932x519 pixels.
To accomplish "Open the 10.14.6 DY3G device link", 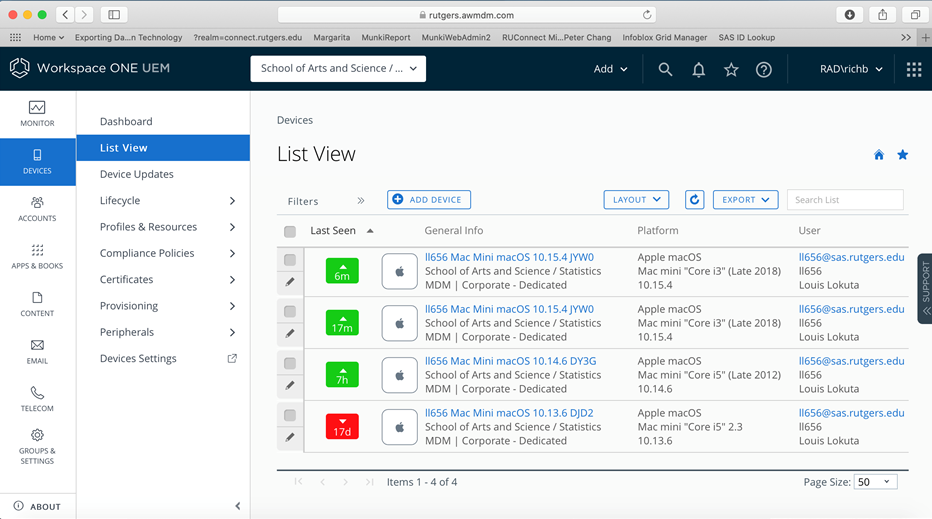I will (511, 361).
